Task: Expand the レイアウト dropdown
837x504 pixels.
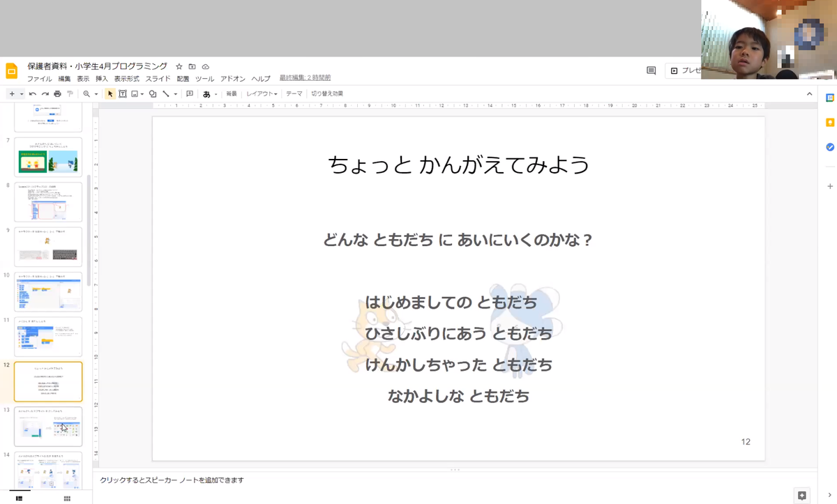Action: (262, 94)
